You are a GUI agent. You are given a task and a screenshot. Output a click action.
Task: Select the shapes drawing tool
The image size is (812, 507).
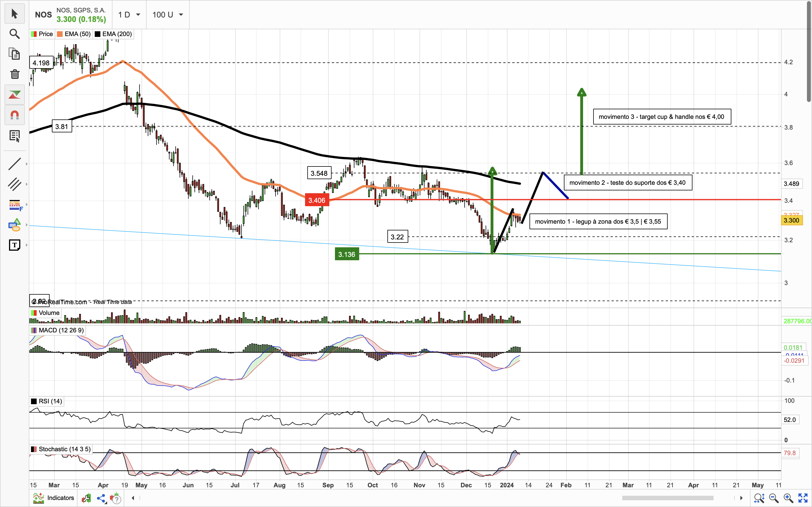14,225
